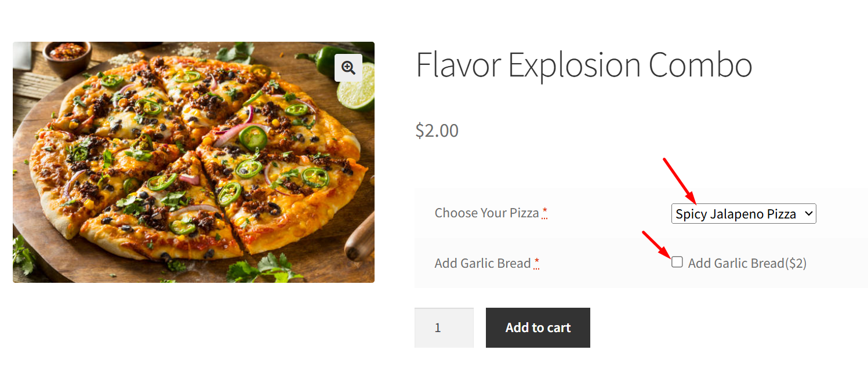
Task: Focus the quantity input field showing 1
Action: 444,327
